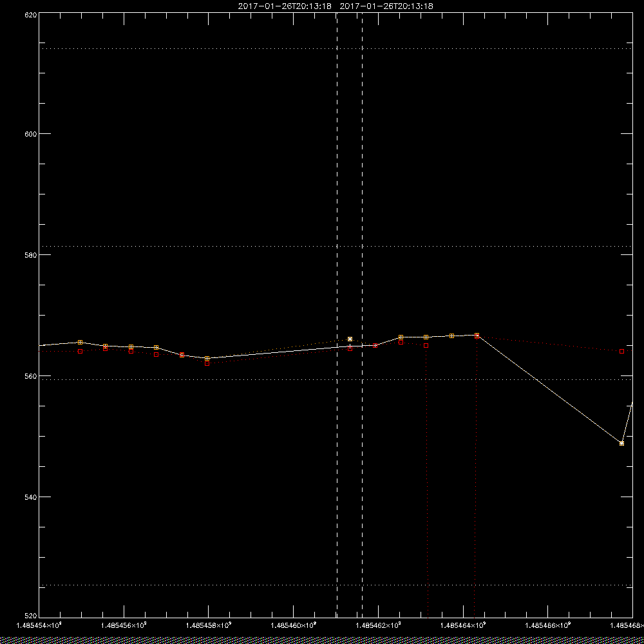Click the left white dashed vertical line

pyautogui.click(x=337, y=315)
